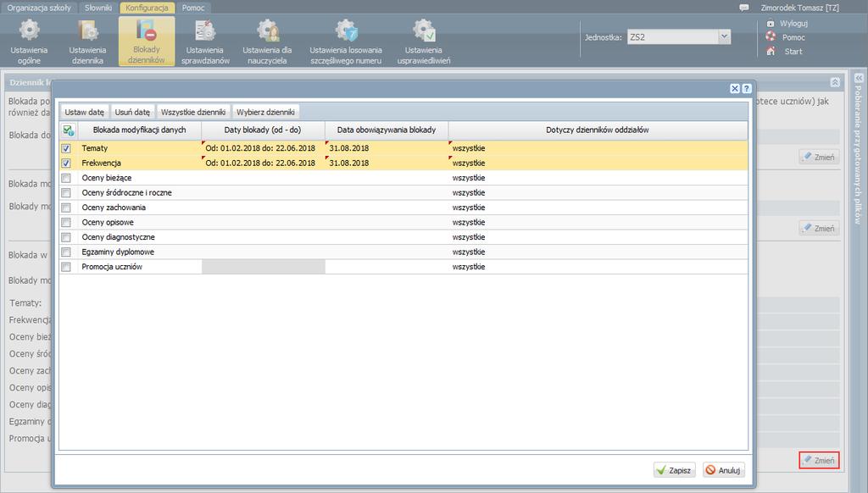The width and height of the screenshot is (868, 493).
Task: Save changes with Zapisz button
Action: coord(674,470)
